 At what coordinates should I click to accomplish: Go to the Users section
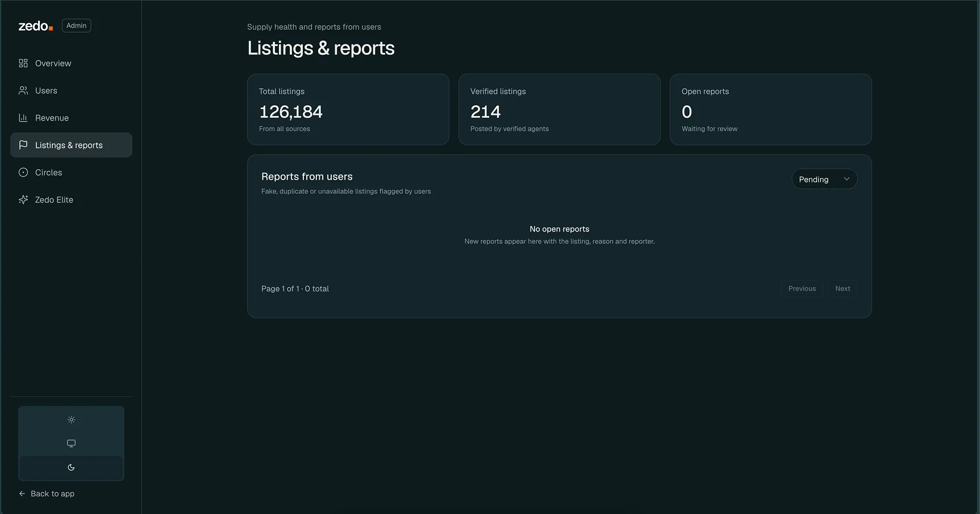71,90
